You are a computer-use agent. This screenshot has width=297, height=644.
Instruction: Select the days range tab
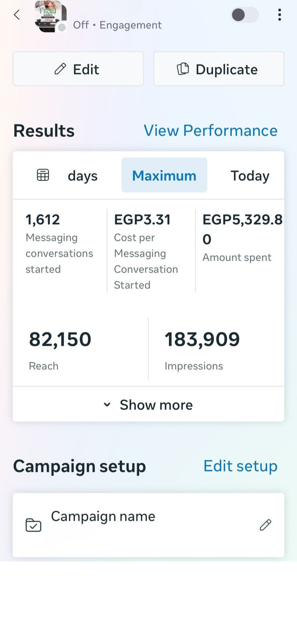(82, 176)
